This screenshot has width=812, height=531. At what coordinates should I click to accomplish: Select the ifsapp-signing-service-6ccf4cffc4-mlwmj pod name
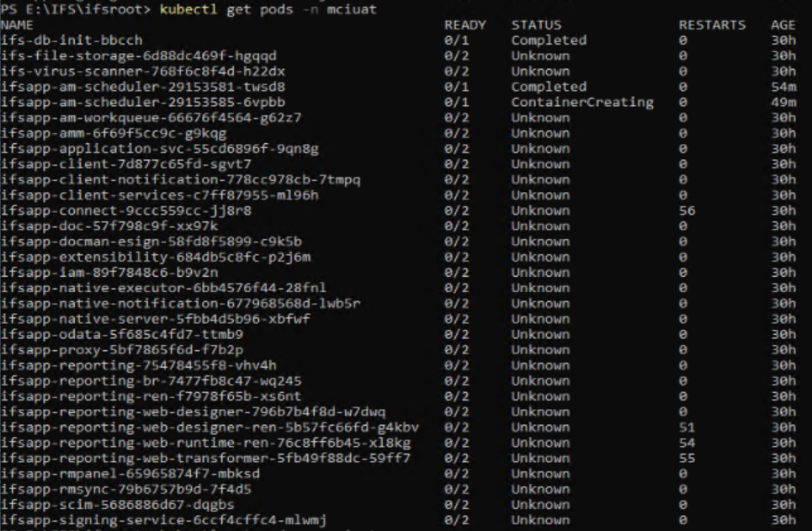point(163,520)
